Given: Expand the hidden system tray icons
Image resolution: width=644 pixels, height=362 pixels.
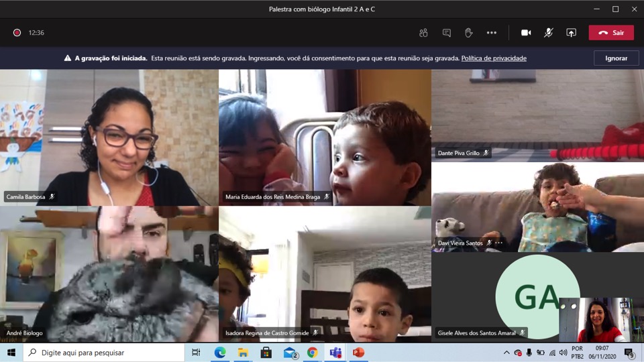Looking at the screenshot, I should click(506, 353).
